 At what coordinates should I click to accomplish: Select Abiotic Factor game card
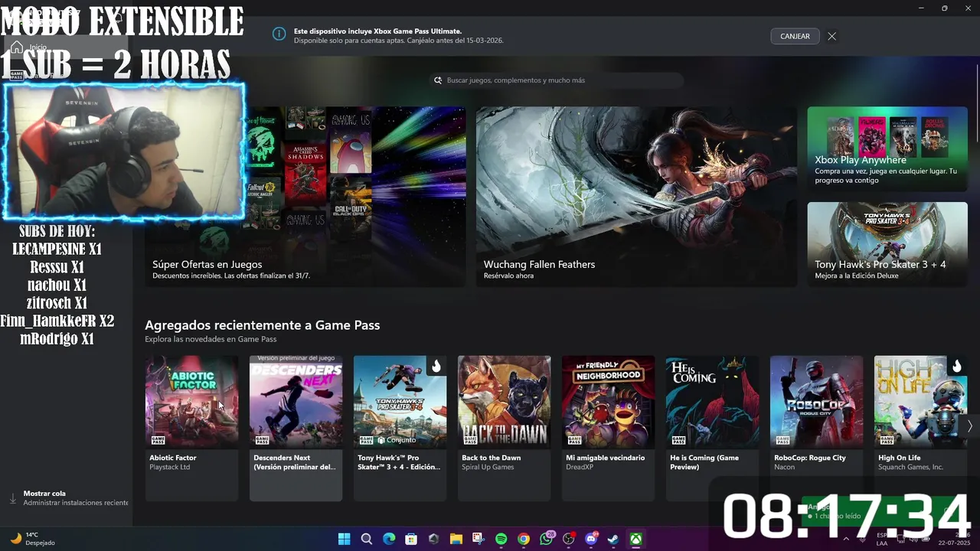[x=191, y=428]
